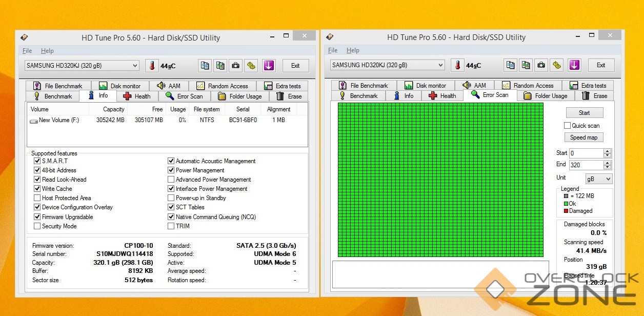Click the purple down-arrow icon in the Info window

point(269,66)
